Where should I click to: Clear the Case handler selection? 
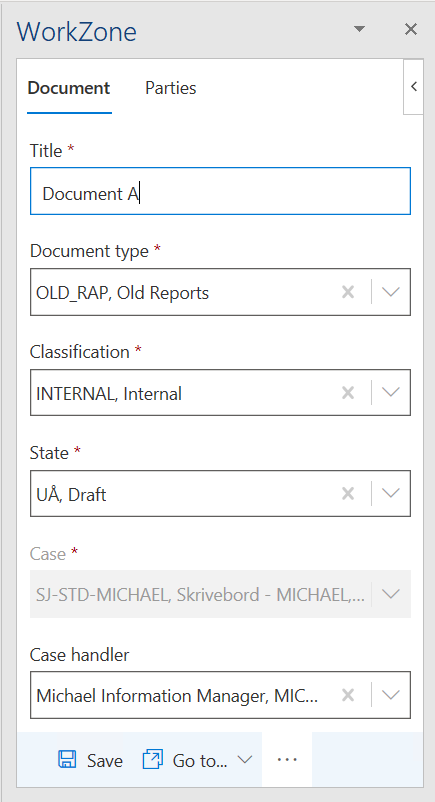pyautogui.click(x=348, y=695)
